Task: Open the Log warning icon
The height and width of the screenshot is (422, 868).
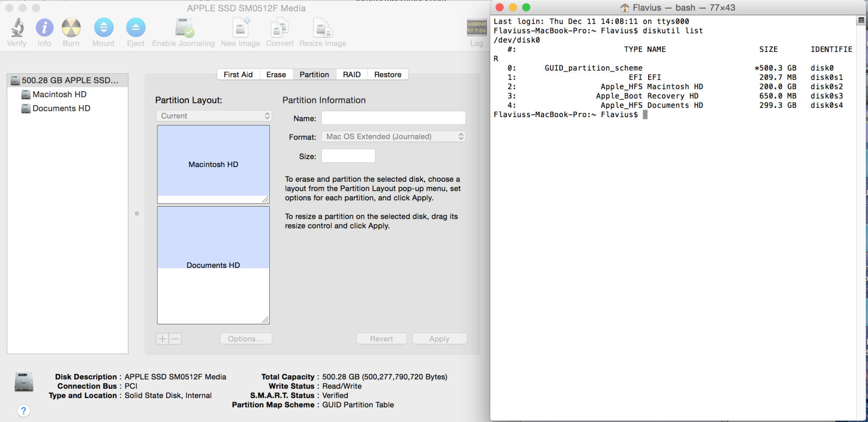Action: click(x=477, y=27)
